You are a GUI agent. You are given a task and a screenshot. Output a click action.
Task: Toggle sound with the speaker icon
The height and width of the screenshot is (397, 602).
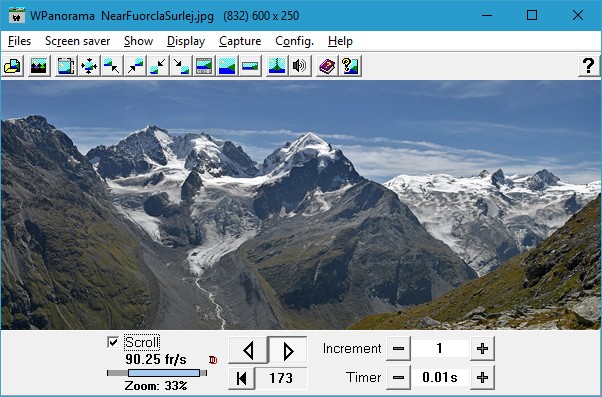300,66
